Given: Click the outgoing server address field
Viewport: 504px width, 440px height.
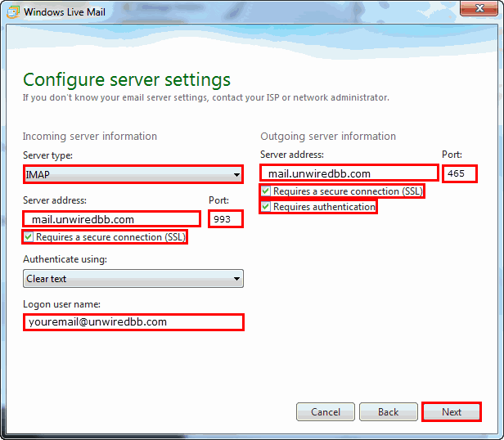Looking at the screenshot, I should point(349,173).
